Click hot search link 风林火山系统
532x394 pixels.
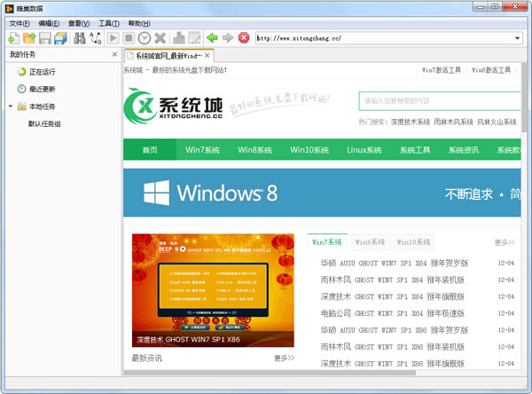(497, 122)
